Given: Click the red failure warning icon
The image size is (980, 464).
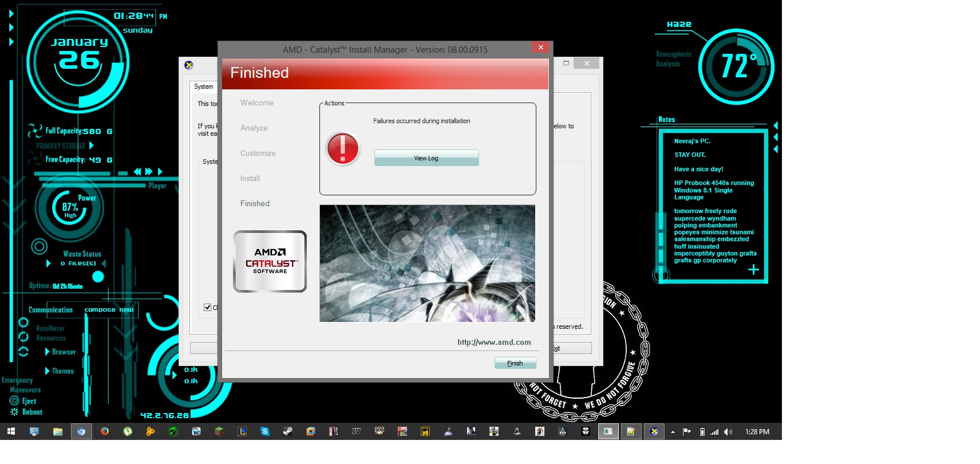Looking at the screenshot, I should click(x=342, y=149).
